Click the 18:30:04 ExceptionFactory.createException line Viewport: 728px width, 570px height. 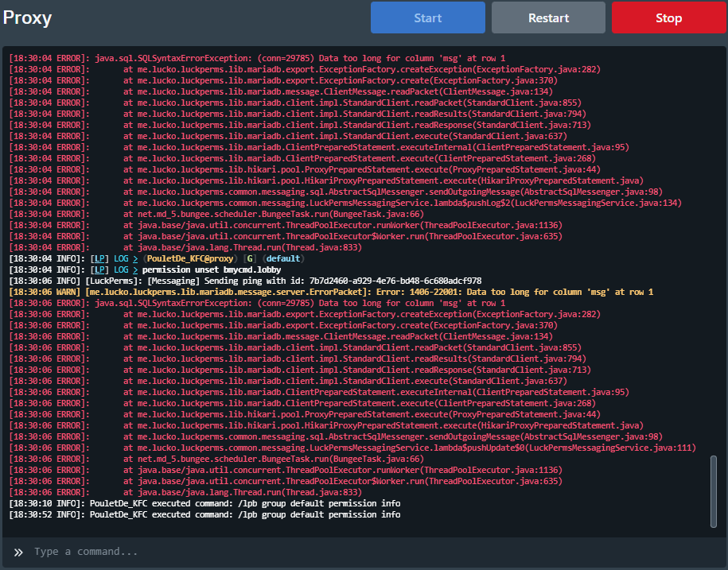pos(305,69)
